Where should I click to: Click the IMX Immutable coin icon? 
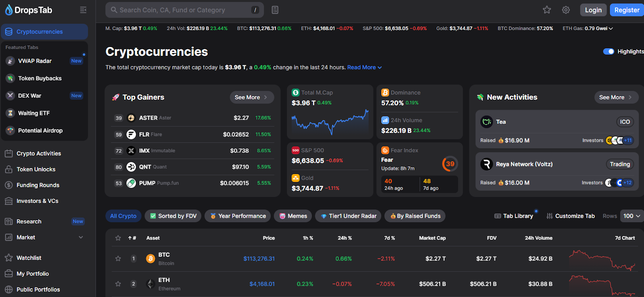click(x=131, y=151)
